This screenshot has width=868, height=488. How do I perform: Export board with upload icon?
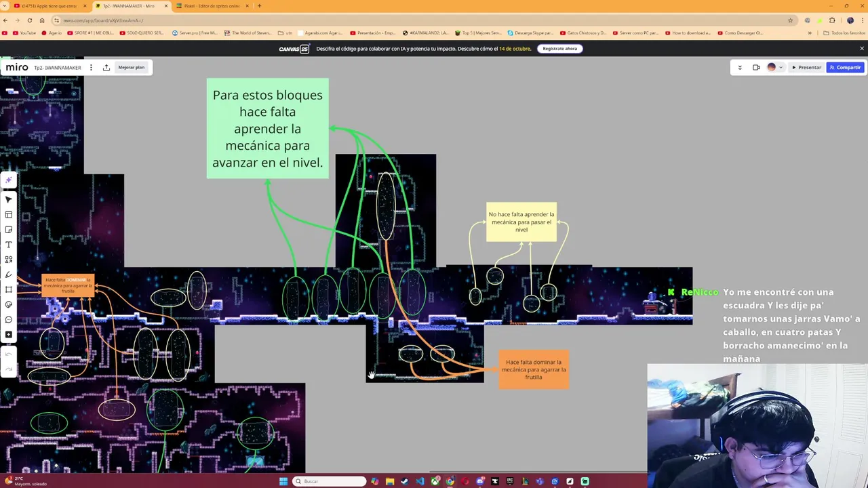click(x=106, y=67)
